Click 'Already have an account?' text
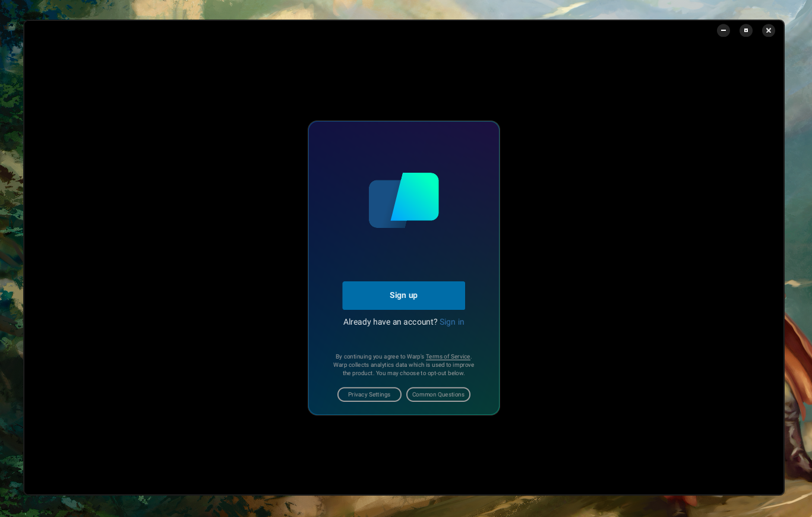 tap(390, 322)
